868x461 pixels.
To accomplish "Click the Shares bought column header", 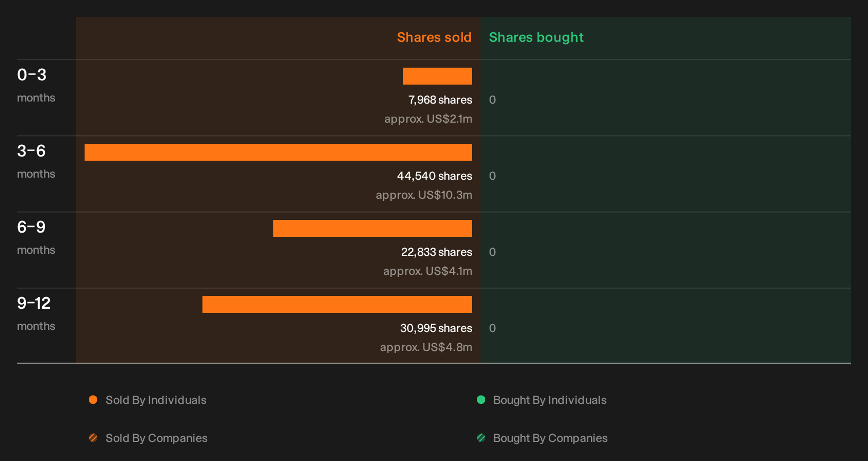I will pos(536,38).
